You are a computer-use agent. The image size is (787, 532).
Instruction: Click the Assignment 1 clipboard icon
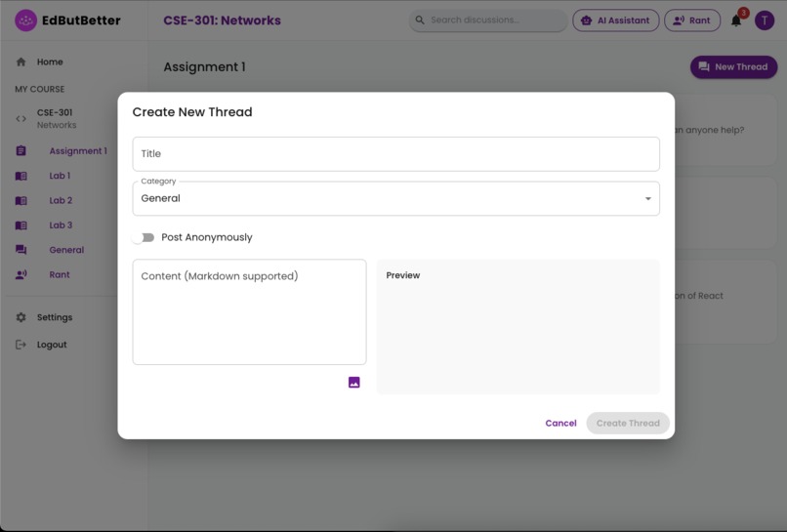click(x=21, y=150)
